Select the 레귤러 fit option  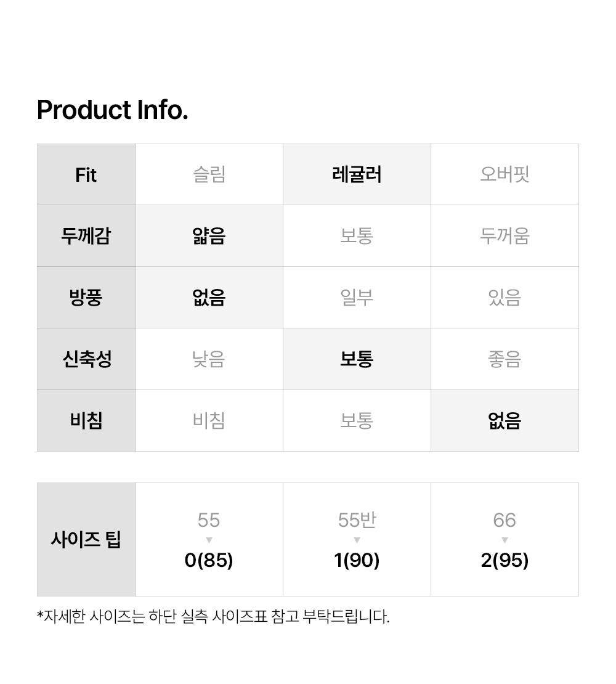coord(357,174)
